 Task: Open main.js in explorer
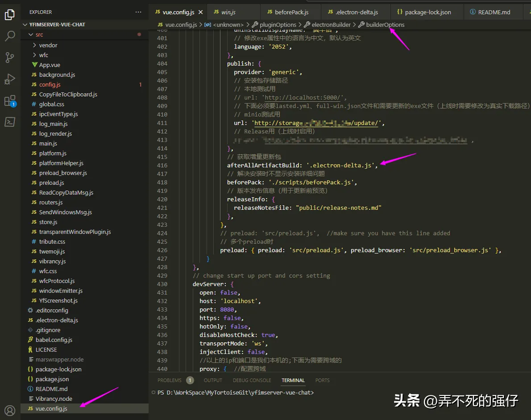tap(85, 143)
